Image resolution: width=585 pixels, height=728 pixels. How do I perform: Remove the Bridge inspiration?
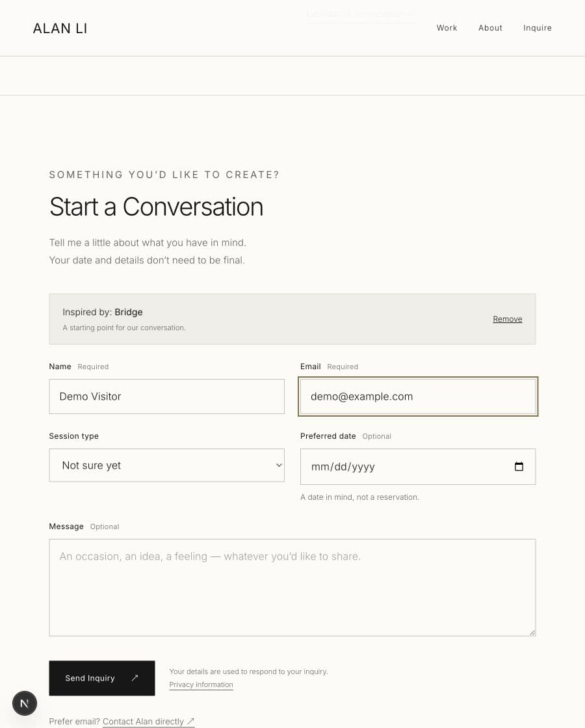[508, 319]
